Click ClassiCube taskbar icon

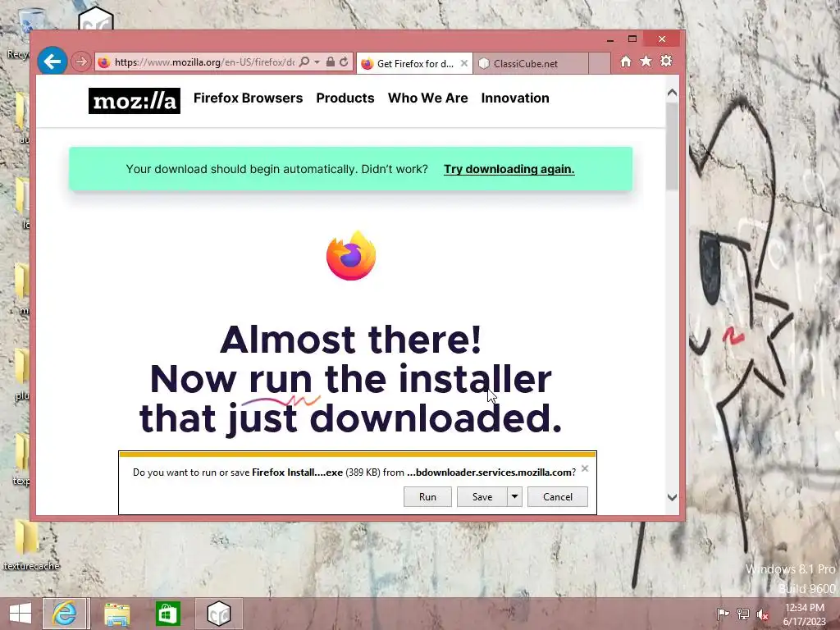218,614
